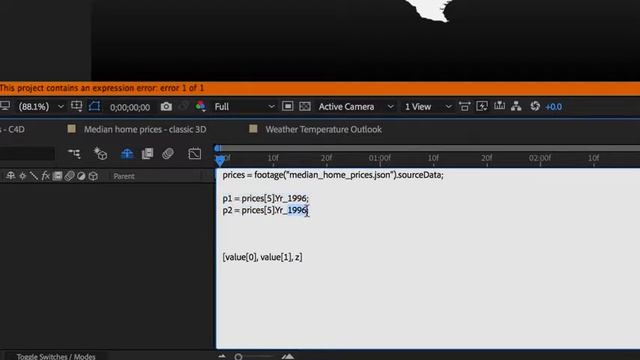Click the highlighted 1996 in p2 line

click(297, 210)
